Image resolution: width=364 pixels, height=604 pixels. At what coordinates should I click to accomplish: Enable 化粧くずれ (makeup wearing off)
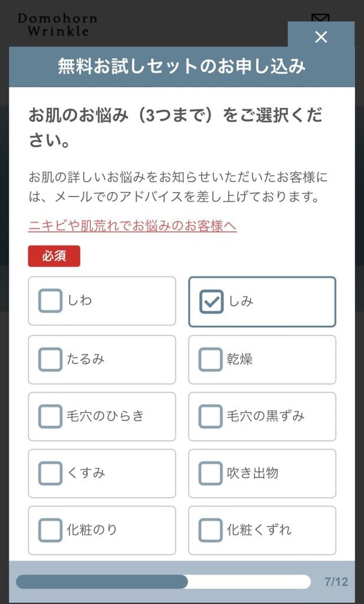tap(210, 530)
